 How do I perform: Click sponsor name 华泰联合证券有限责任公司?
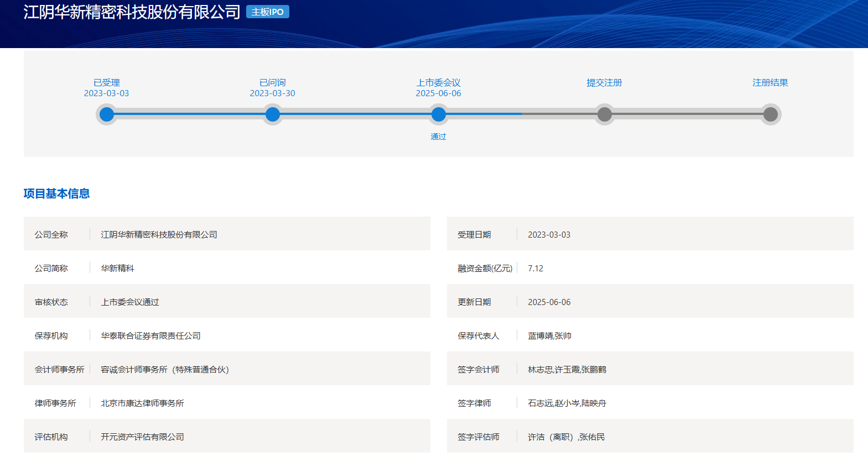coord(150,336)
